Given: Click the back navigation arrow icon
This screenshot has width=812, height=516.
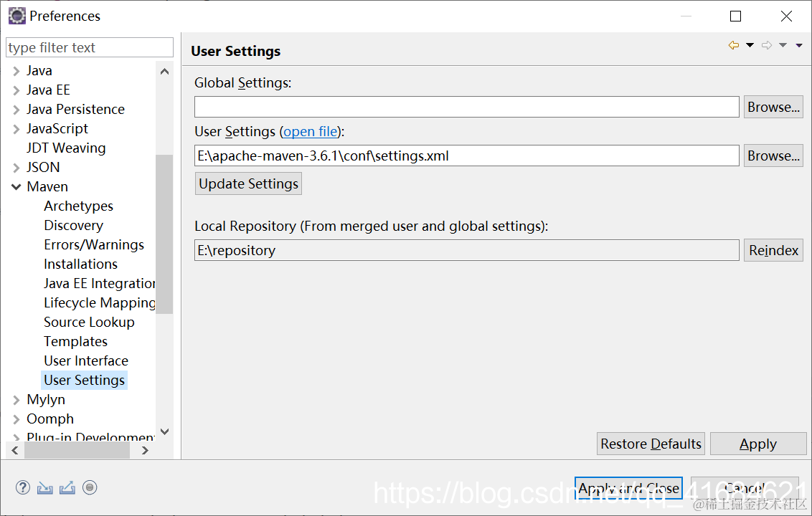Looking at the screenshot, I should (734, 46).
